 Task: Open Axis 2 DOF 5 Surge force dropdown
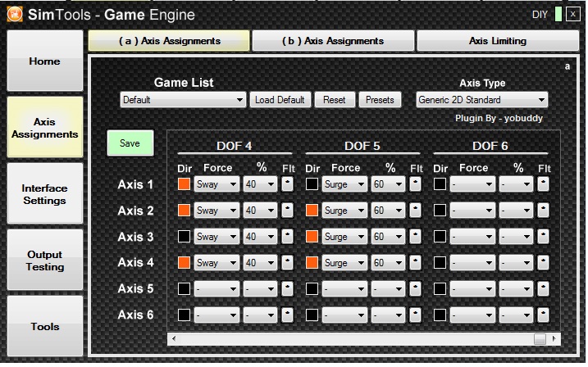coord(344,211)
